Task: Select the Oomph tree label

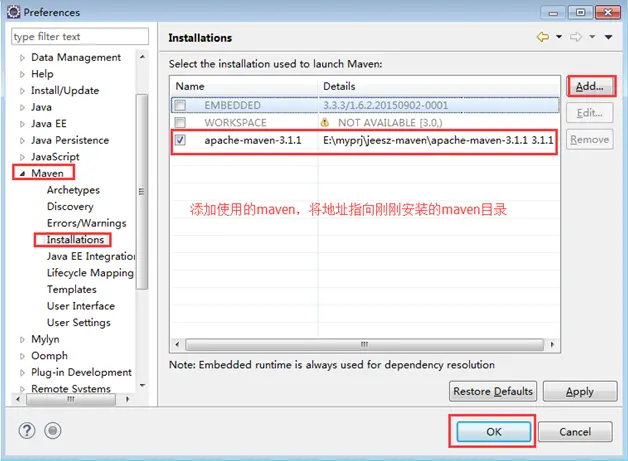Action: coord(49,356)
